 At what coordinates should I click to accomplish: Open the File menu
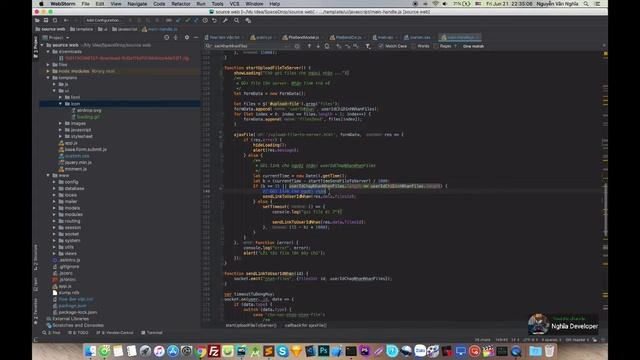pyautogui.click(x=85, y=4)
